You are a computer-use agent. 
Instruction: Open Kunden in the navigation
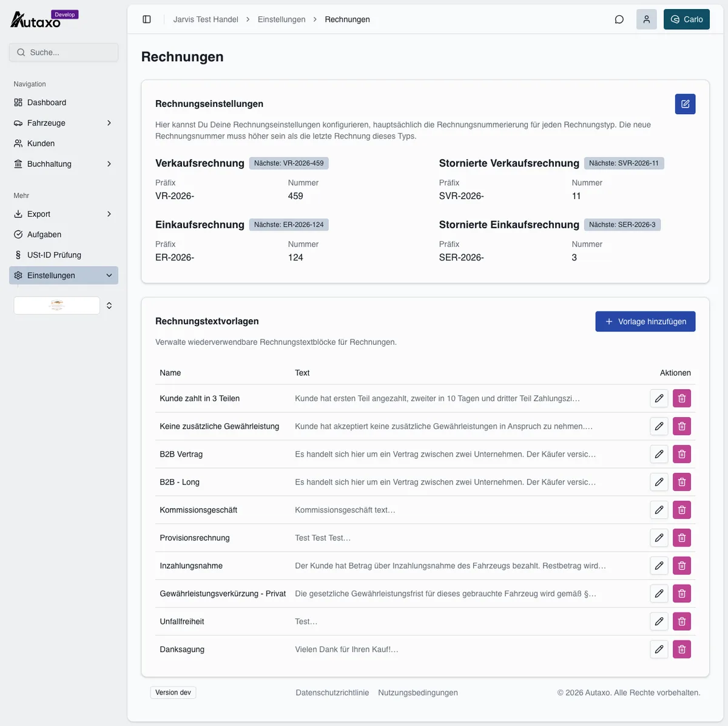coord(64,143)
